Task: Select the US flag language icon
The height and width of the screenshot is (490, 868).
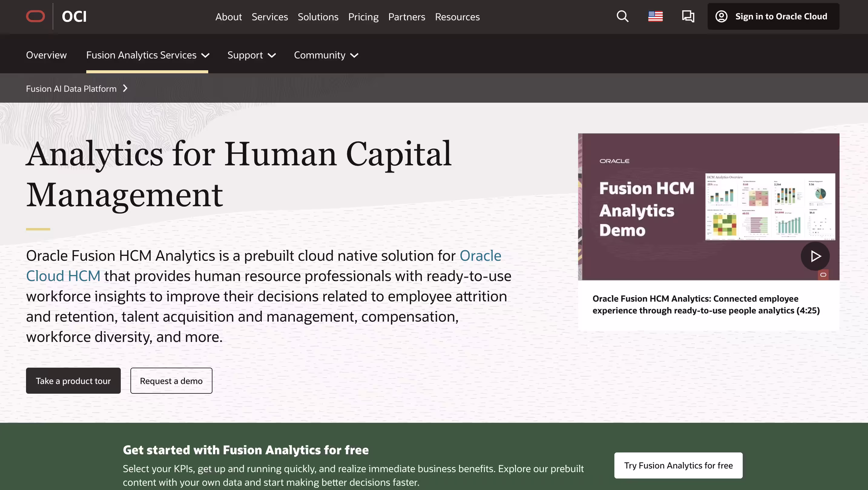Action: coord(655,16)
